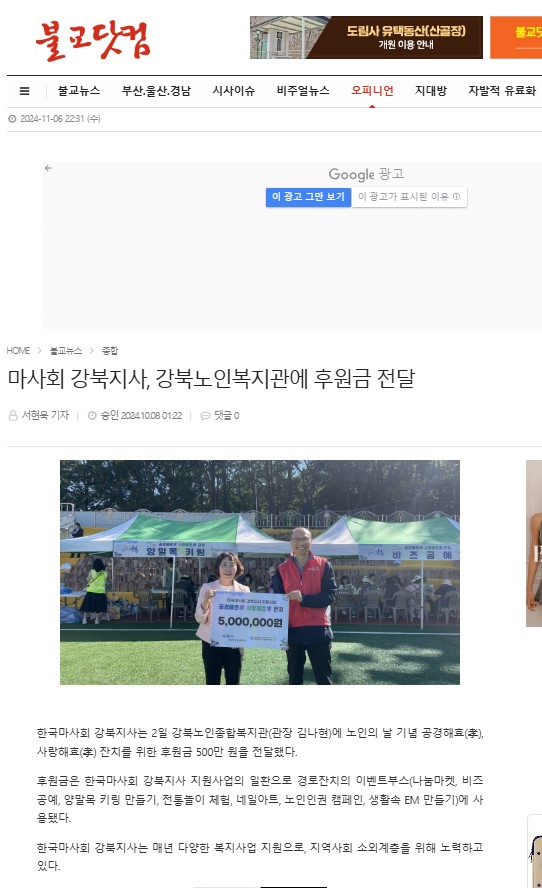542x888 pixels.
Task: Open the 부산.울산.경남 menu
Action: (x=156, y=91)
